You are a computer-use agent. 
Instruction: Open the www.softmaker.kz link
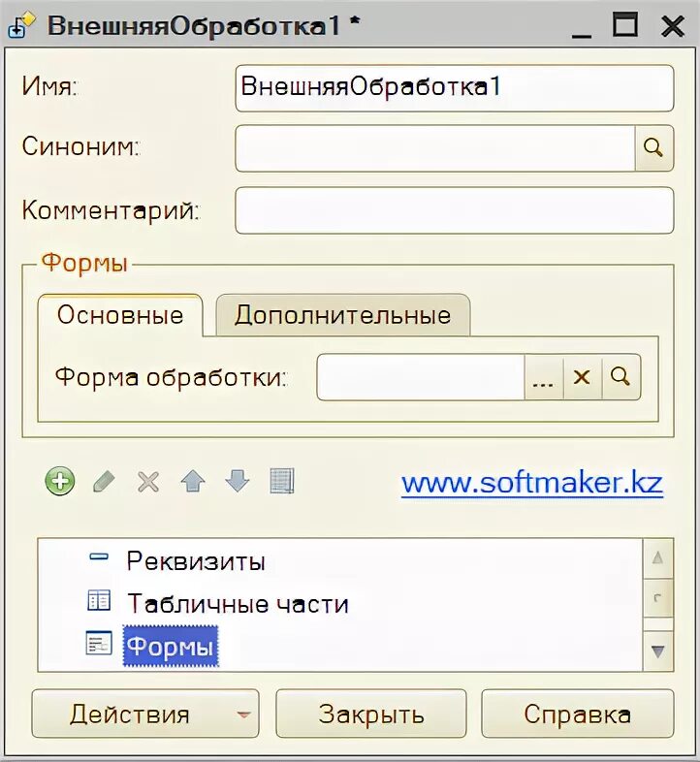[532, 483]
